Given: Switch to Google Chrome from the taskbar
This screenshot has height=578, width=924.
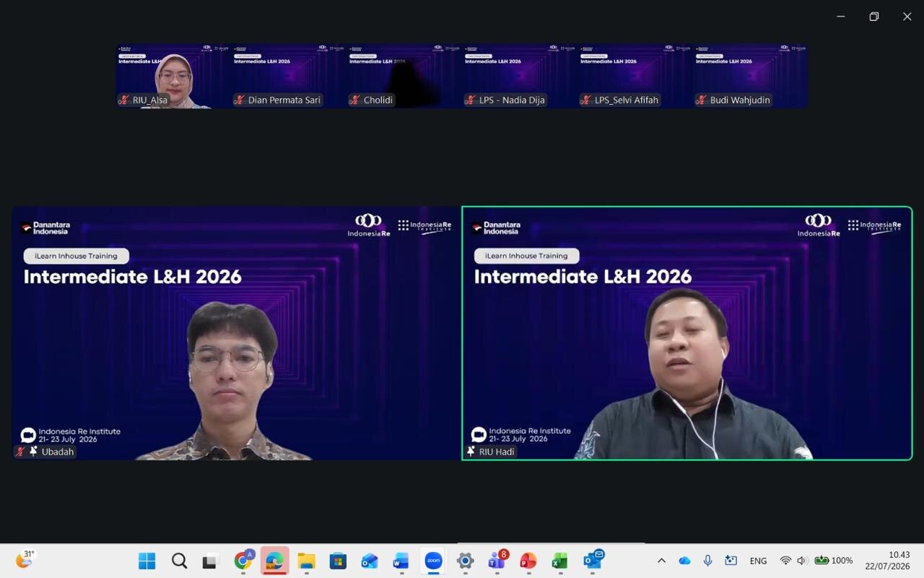Looking at the screenshot, I should (x=244, y=561).
